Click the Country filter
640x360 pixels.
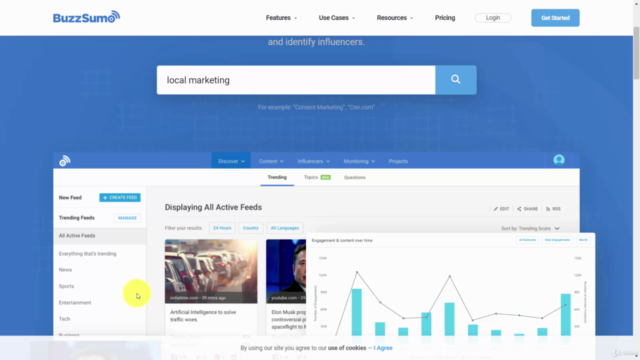(x=251, y=228)
